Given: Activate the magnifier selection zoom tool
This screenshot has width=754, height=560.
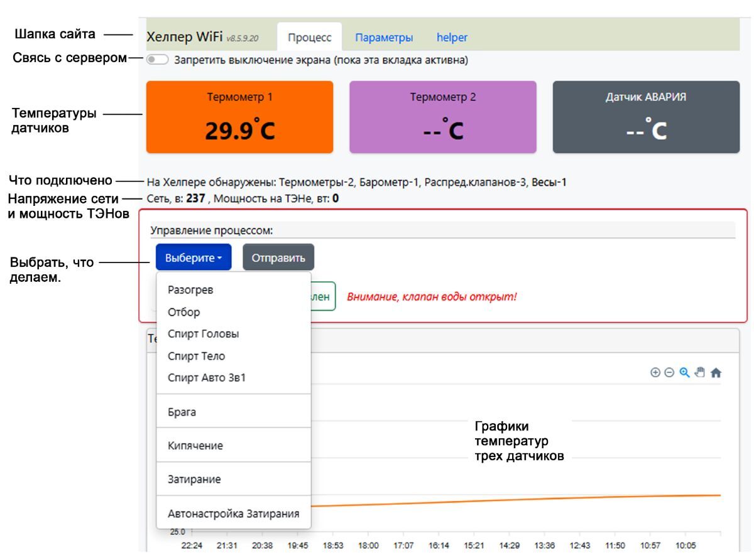Looking at the screenshot, I should click(x=685, y=373).
